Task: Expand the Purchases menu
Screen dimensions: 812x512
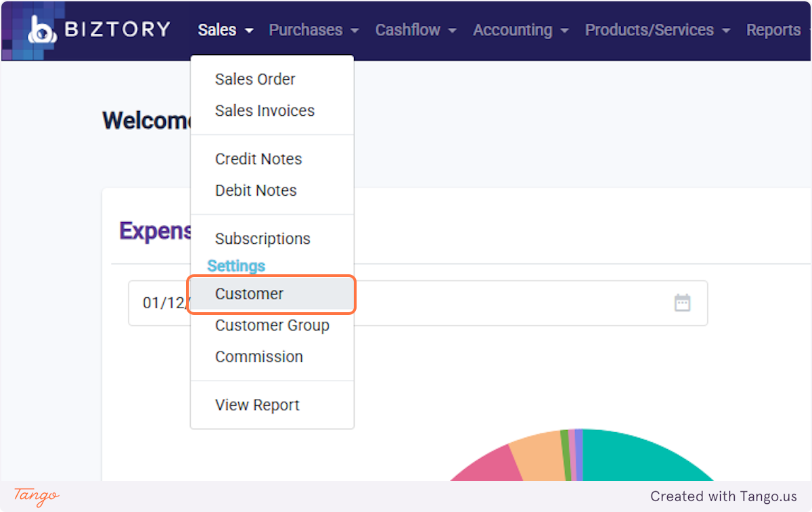Action: [314, 30]
